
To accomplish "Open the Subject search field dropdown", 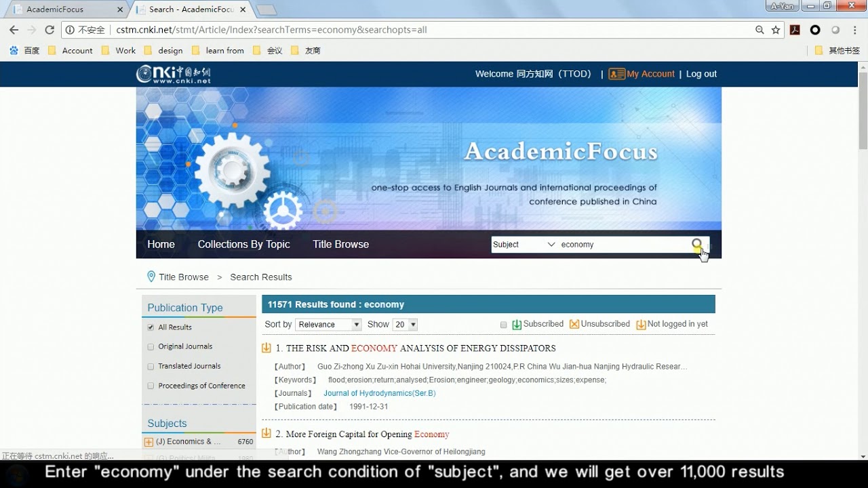I will tap(524, 245).
